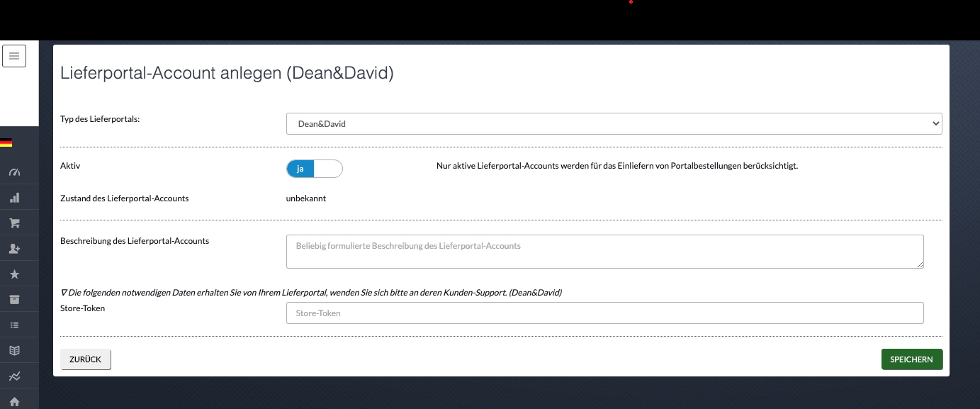Click the SPEICHERN button
This screenshot has width=980, height=409.
(x=912, y=359)
